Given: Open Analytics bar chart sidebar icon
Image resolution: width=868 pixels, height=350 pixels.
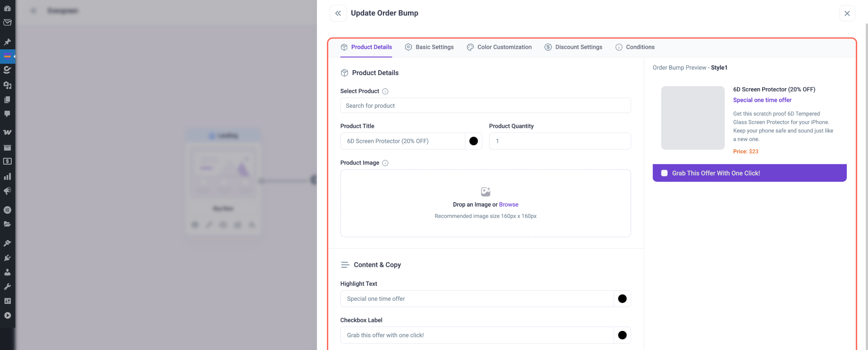Looking at the screenshot, I should point(7,176).
